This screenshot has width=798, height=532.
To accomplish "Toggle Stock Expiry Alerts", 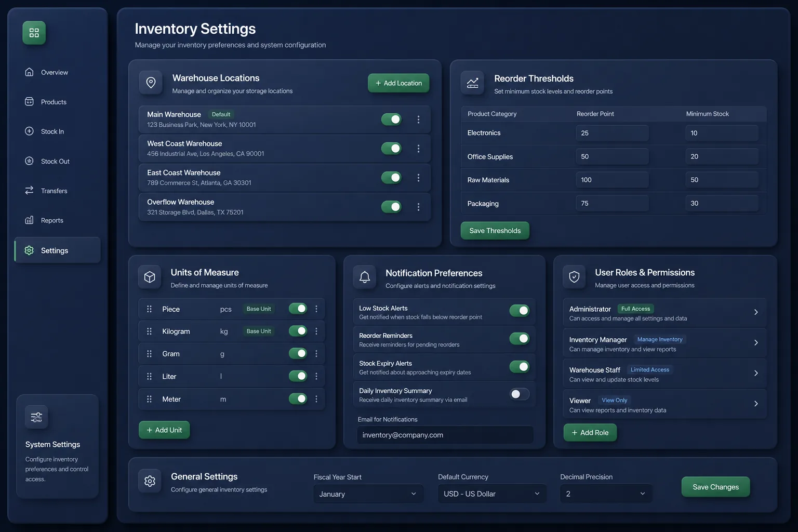I will [x=520, y=367].
